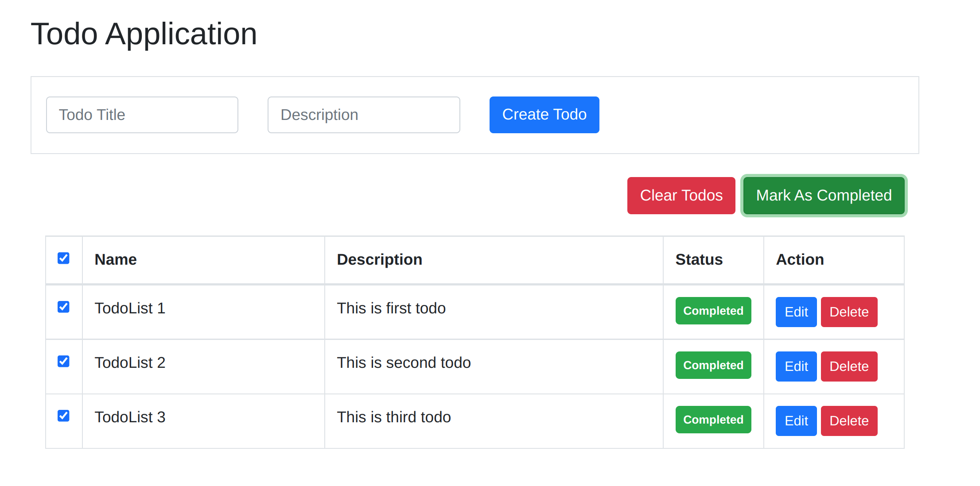
Task: Click the Description input field
Action: [x=364, y=114]
